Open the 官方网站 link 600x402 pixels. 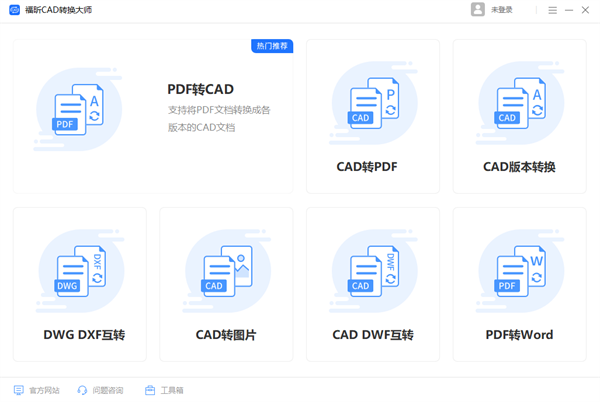tap(44, 391)
